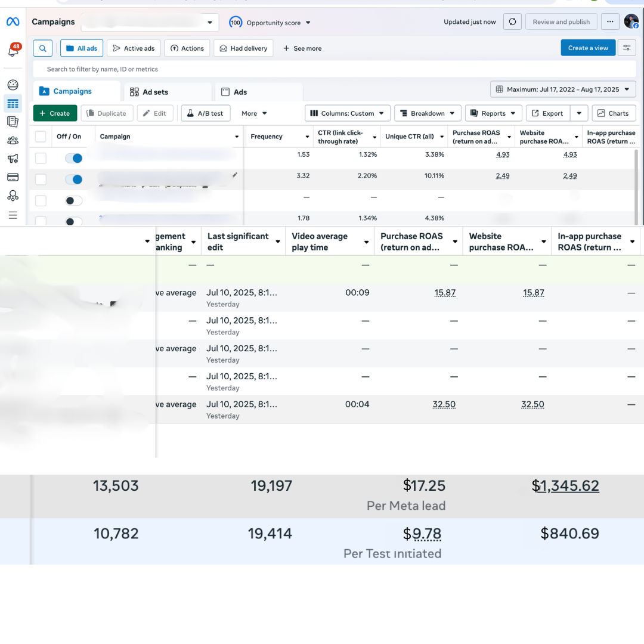Click the search magnifier icon button
This screenshot has width=644, height=644.
point(43,48)
